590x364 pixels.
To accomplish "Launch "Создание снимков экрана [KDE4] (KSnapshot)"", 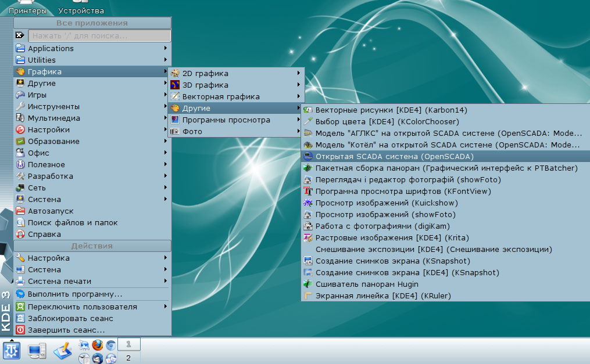I will coord(445,273).
